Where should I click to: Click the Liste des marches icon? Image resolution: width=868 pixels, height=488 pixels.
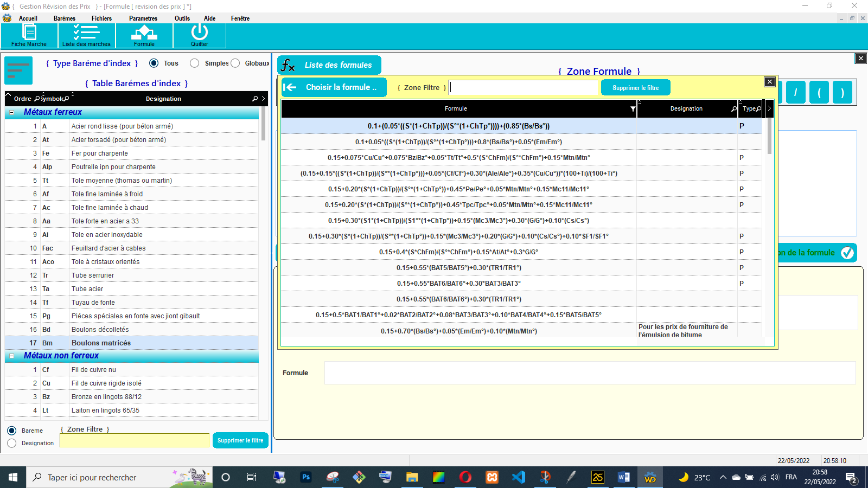(86, 33)
